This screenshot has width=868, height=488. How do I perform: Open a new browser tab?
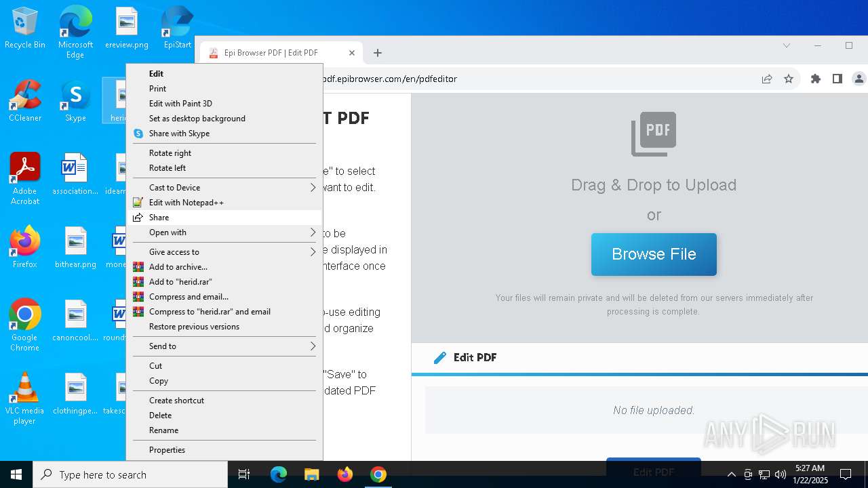coord(378,53)
